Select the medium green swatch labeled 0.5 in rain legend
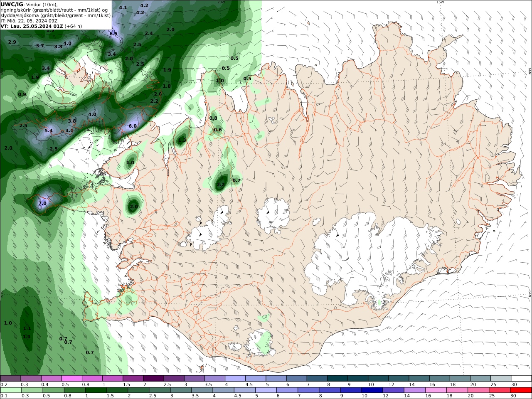This screenshot has height=399, width=532. [53, 390]
